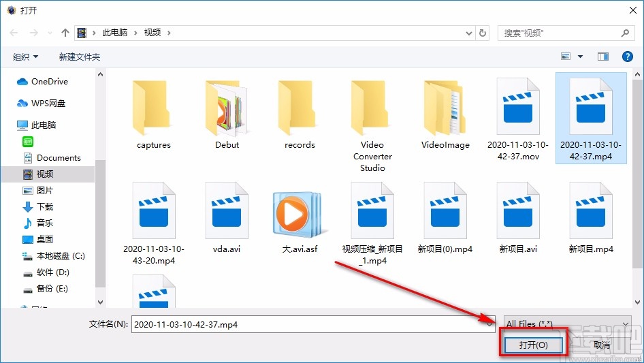Image resolution: width=644 pixels, height=363 pixels.
Task: Open 本地磁盘 (C:) drive
Action: [x=53, y=255]
